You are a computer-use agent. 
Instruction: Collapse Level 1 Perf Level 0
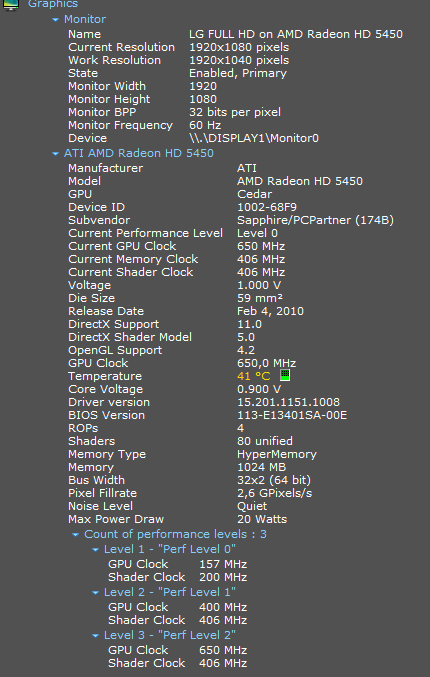(95, 550)
